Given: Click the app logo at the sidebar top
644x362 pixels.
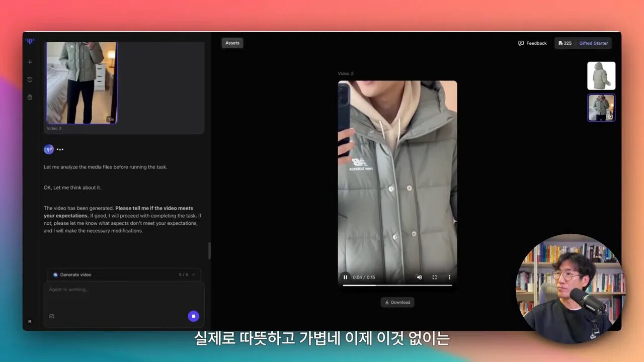Looking at the screenshot, I should tap(30, 41).
